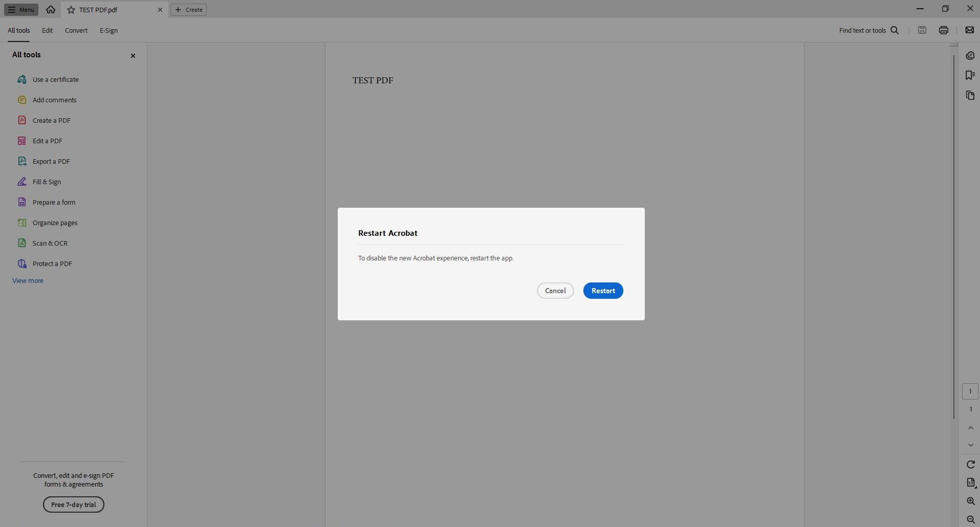Close the All tools panel
Viewport: 980px width, 527px height.
pyautogui.click(x=133, y=56)
